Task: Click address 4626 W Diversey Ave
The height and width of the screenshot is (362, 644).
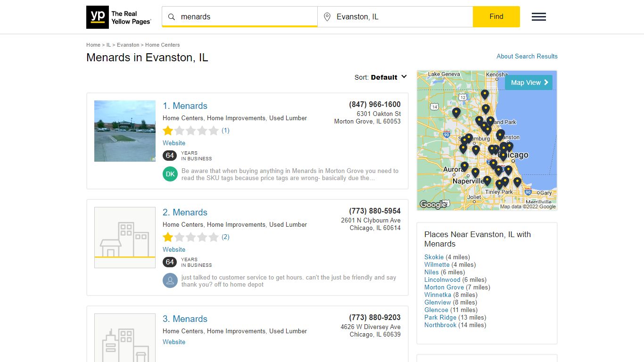Action: click(371, 327)
